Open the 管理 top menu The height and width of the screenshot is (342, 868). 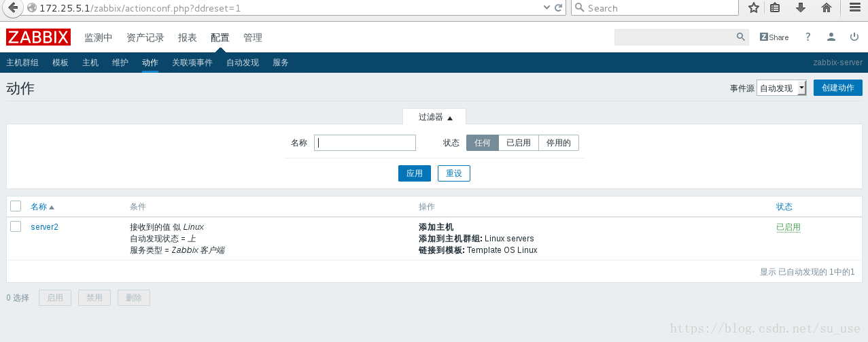253,37
